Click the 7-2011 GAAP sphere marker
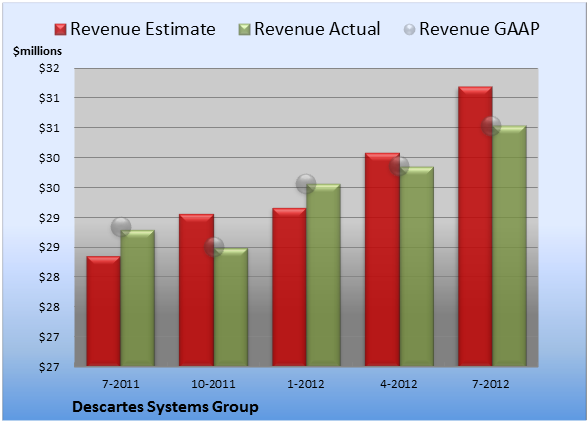This screenshot has width=588, height=422. 121,227
